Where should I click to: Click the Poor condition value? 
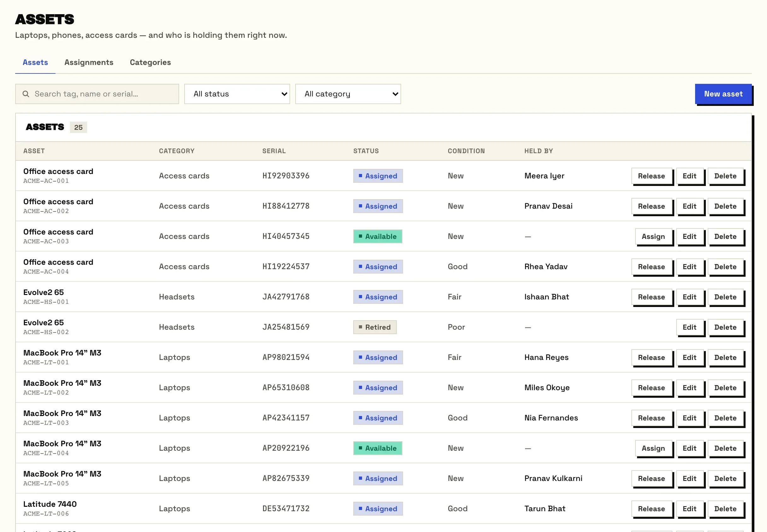456,327
